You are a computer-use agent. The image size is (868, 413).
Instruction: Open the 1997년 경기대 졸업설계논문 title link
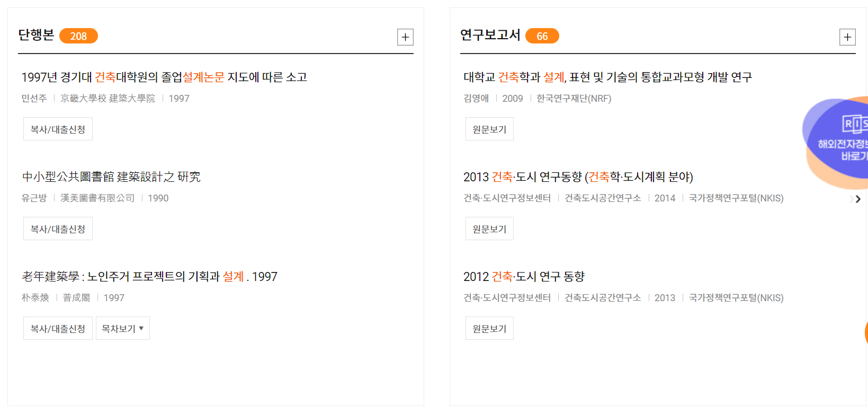pyautogui.click(x=164, y=77)
